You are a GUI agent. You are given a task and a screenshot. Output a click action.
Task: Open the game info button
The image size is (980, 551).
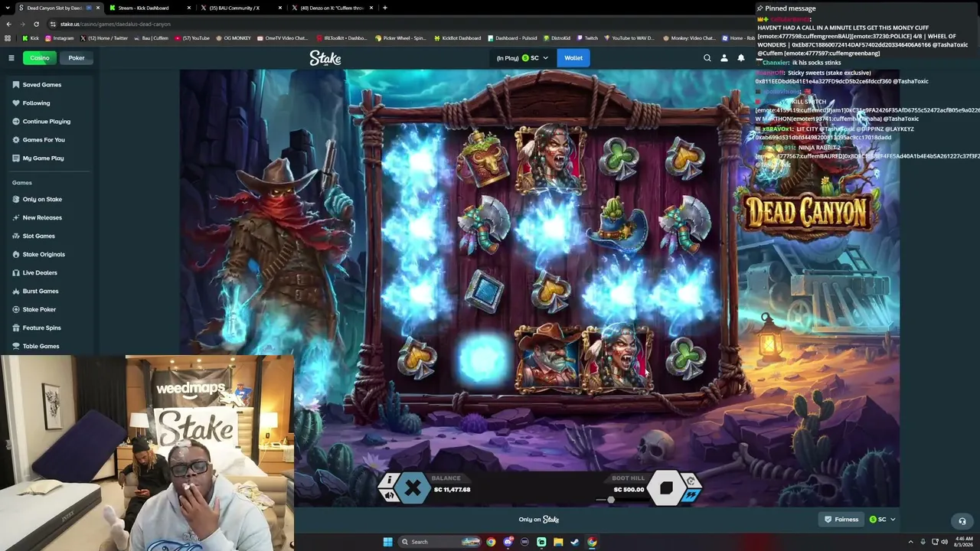pos(389,481)
